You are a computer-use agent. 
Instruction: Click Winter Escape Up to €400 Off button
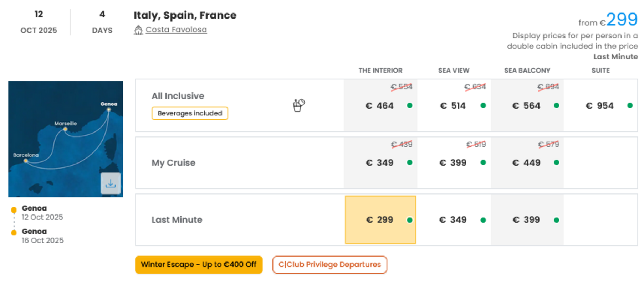(x=199, y=265)
